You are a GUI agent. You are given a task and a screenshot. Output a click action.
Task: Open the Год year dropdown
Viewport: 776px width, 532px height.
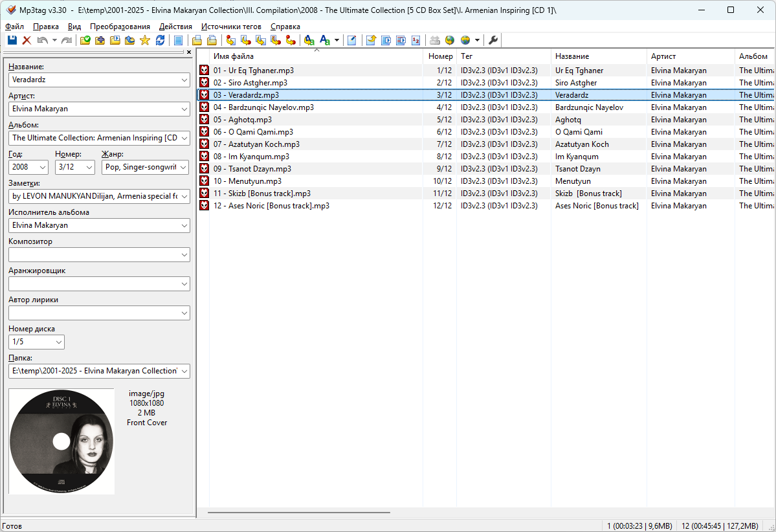(41, 167)
